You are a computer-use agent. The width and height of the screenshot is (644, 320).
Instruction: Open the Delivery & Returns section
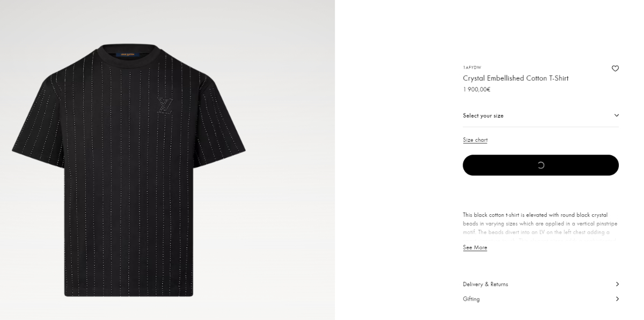[540, 284]
